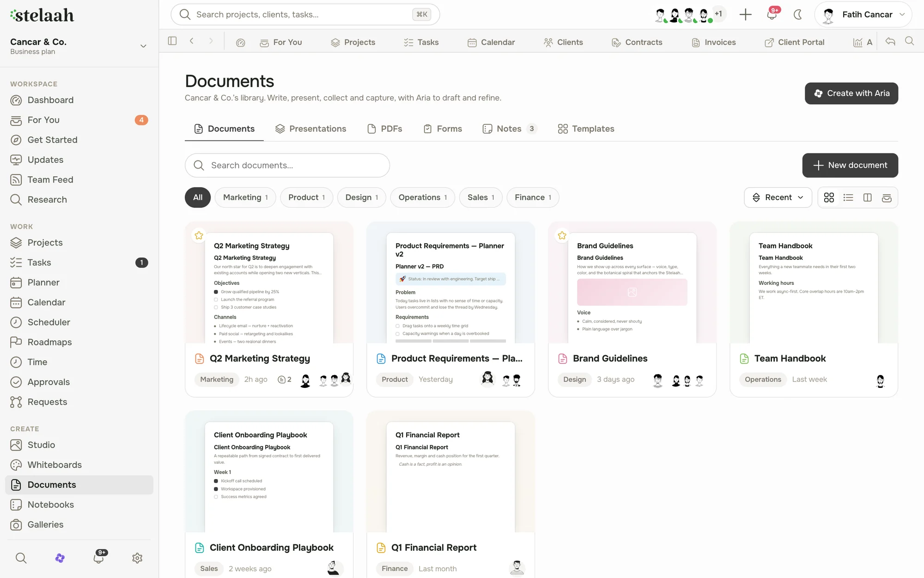Switch to the PDFs tab
Screen dimensions: 924x578
[x=385, y=129]
